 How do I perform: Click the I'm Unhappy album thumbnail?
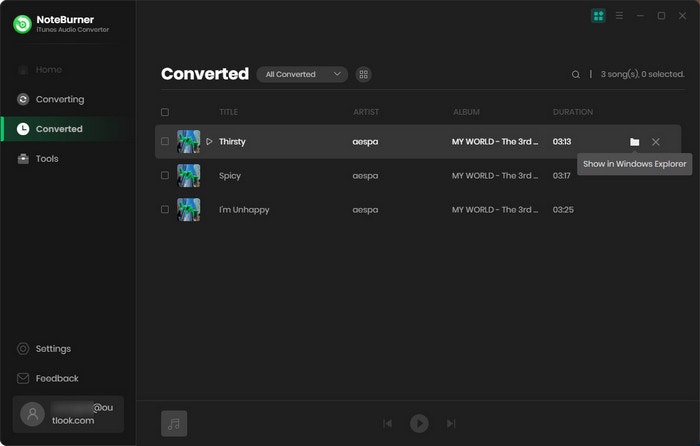189,209
